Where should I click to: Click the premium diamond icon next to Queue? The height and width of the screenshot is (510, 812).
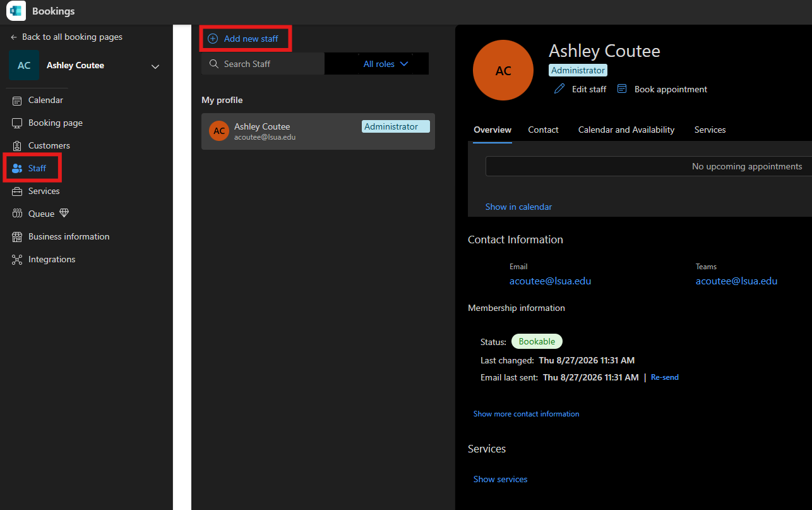pos(64,214)
